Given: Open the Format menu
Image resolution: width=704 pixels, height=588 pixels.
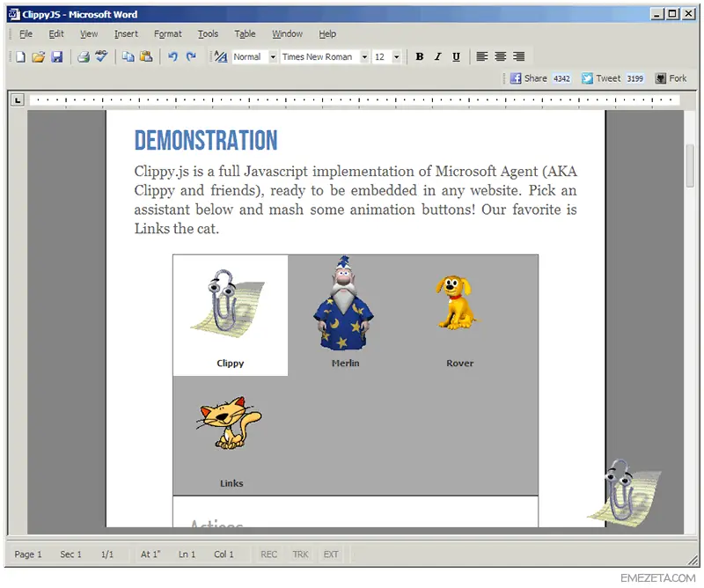Looking at the screenshot, I should pyautogui.click(x=168, y=33).
